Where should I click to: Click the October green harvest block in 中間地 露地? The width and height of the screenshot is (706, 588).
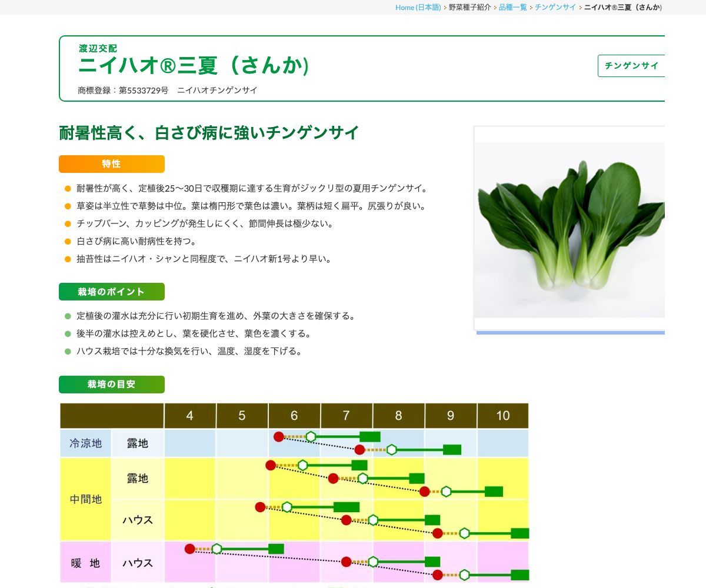tap(494, 492)
